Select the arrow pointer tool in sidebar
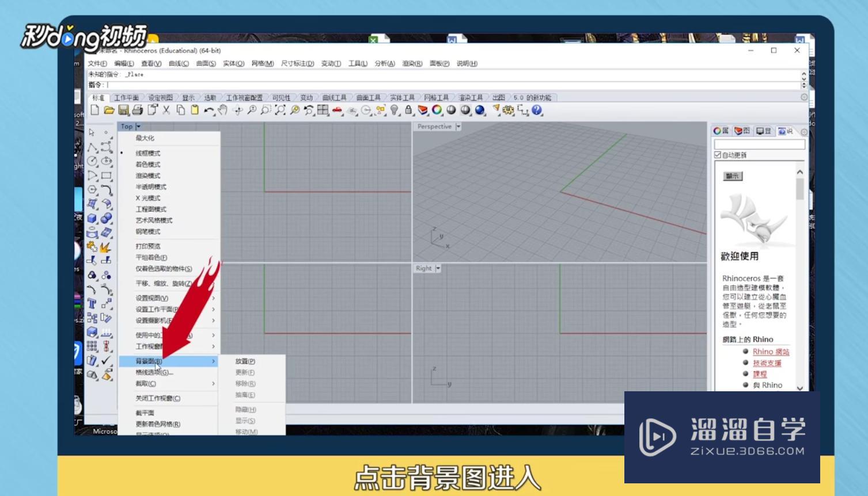The image size is (868, 496). point(92,132)
